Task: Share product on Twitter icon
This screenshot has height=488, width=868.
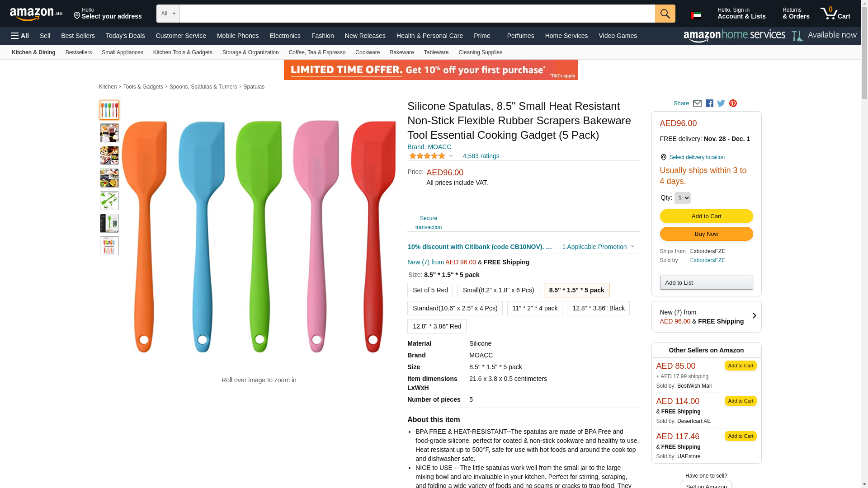Action: [721, 103]
